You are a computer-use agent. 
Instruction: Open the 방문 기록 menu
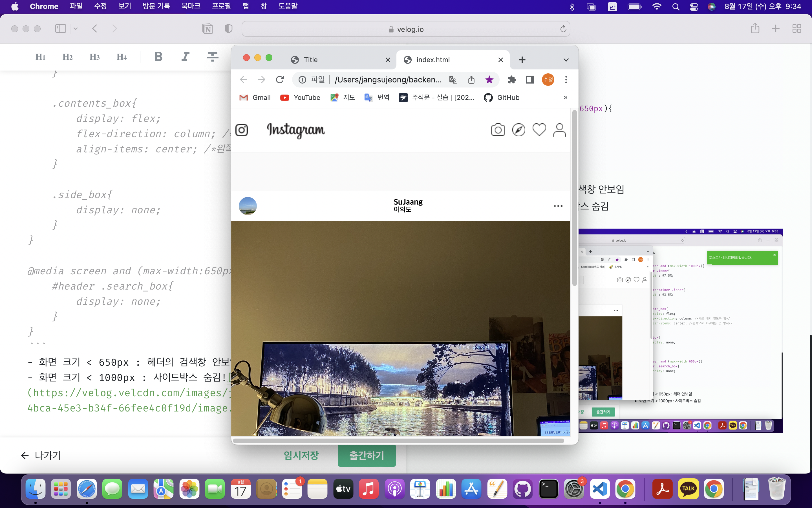coord(156,6)
